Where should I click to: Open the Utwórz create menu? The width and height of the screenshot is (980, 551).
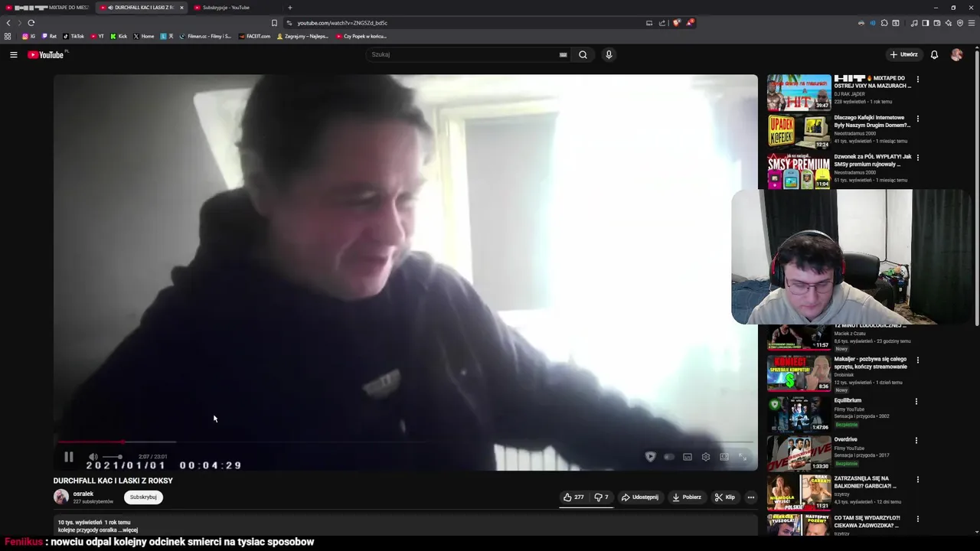pos(903,54)
